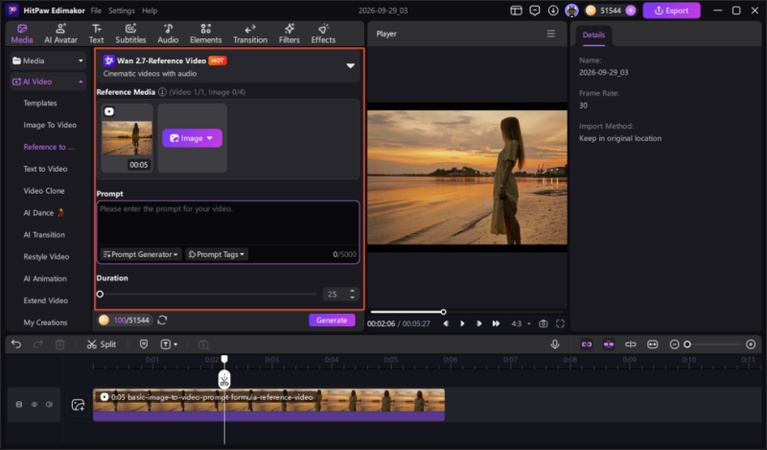Click the Export button
The height and width of the screenshot is (450, 767).
click(x=671, y=10)
